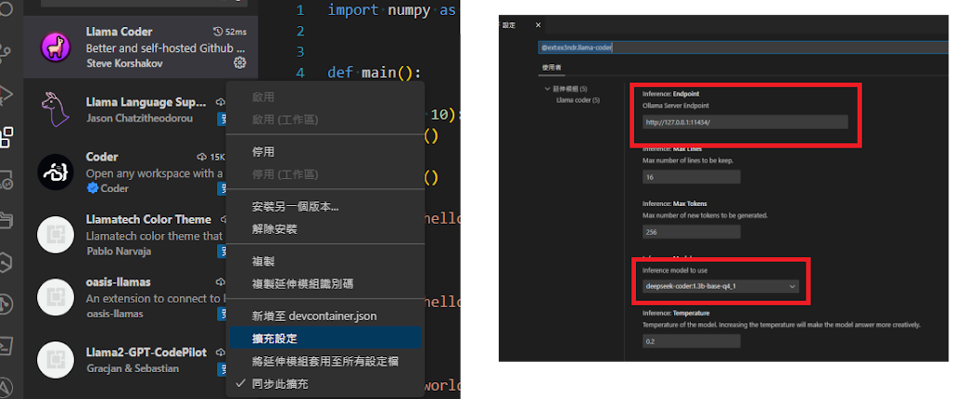Screen dimensions: 980x399
Task: Click line number 2 in the editor gutter
Action: click(x=300, y=31)
